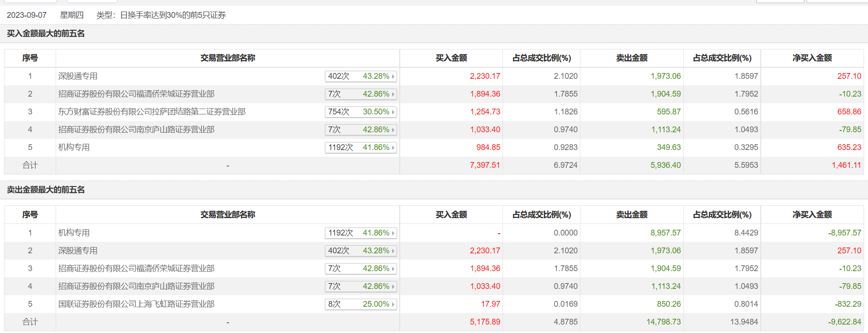The width and height of the screenshot is (868, 333).
Task: Click 机构专用 in the sell table
Action: point(74,233)
